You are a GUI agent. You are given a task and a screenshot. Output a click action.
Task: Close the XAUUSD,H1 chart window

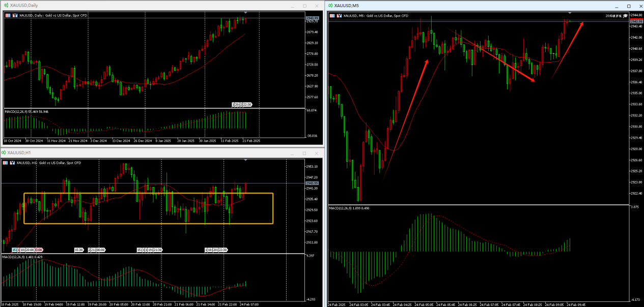click(x=317, y=153)
